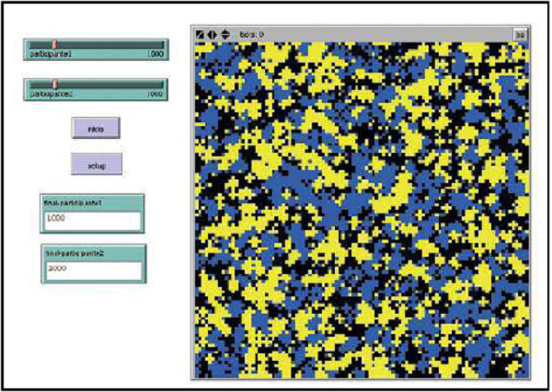Select the final-participante2 monitor value field
This screenshot has height=392, width=552.
coord(91,271)
